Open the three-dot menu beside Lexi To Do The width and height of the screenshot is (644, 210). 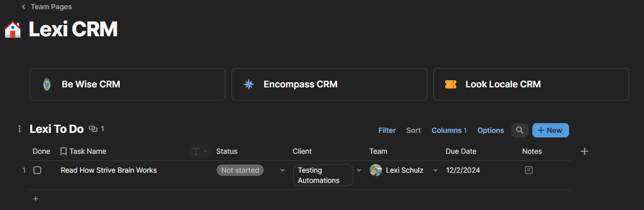[x=19, y=129]
